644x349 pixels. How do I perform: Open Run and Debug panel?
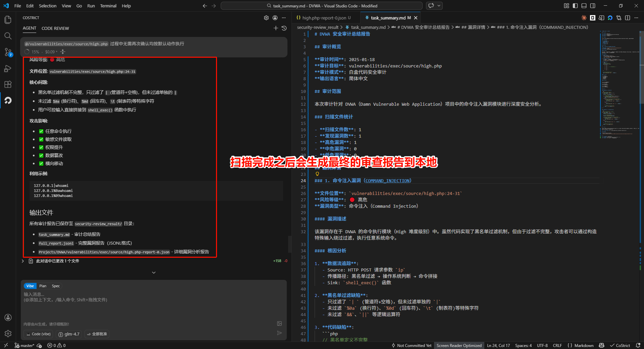click(8, 68)
